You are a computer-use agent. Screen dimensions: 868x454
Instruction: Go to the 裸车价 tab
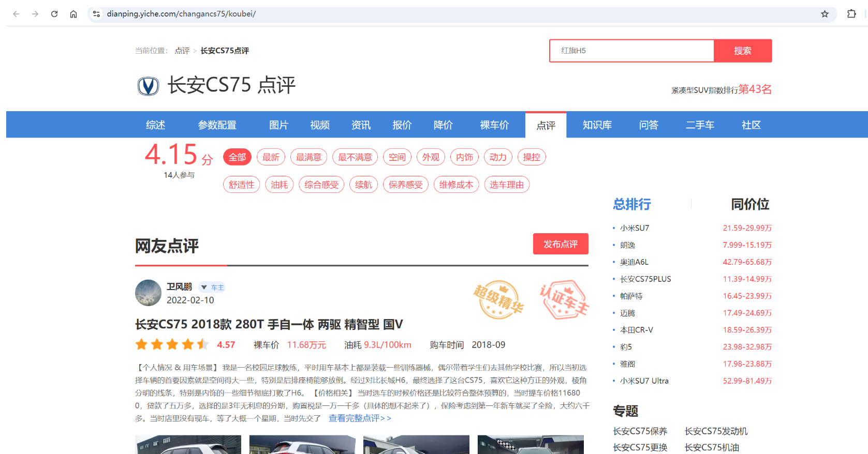click(494, 125)
